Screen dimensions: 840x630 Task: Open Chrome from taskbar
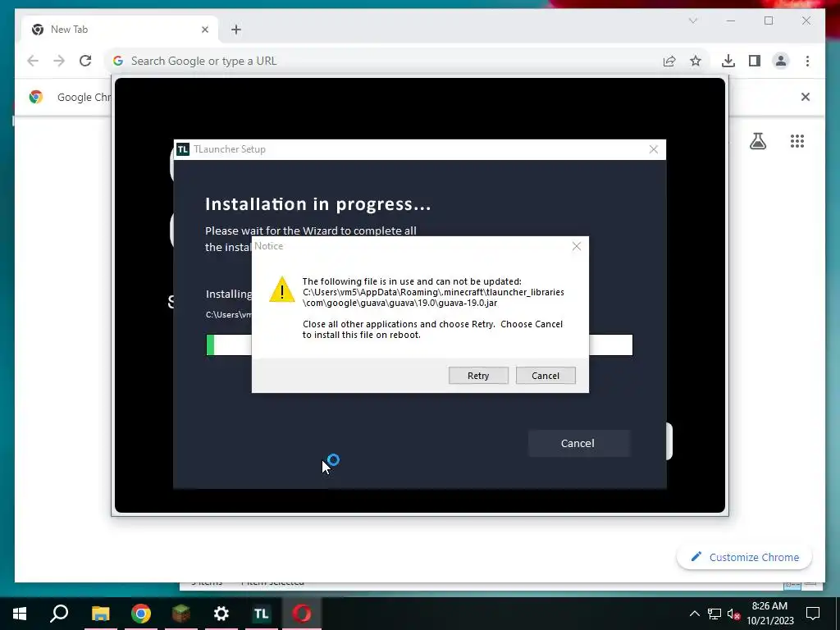pos(141,614)
